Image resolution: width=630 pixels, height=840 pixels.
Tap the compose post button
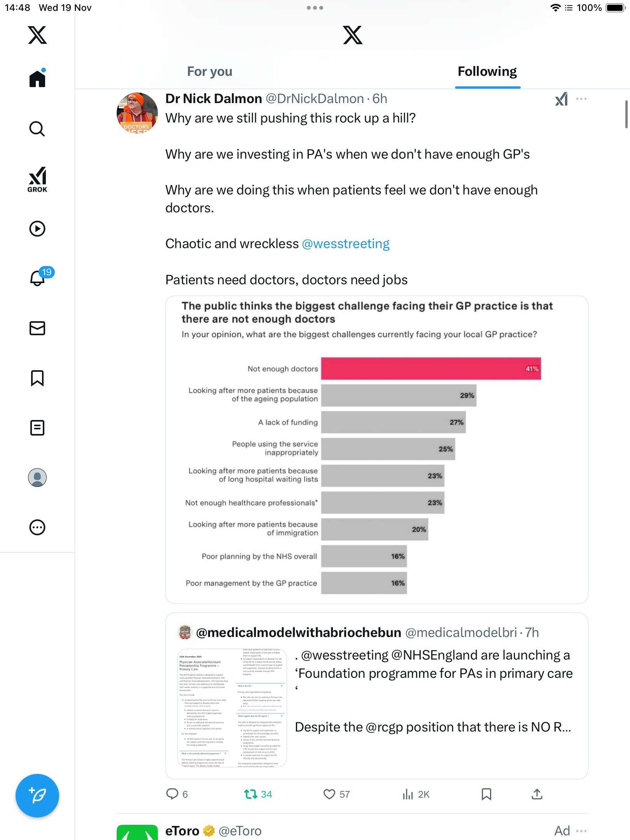37,796
